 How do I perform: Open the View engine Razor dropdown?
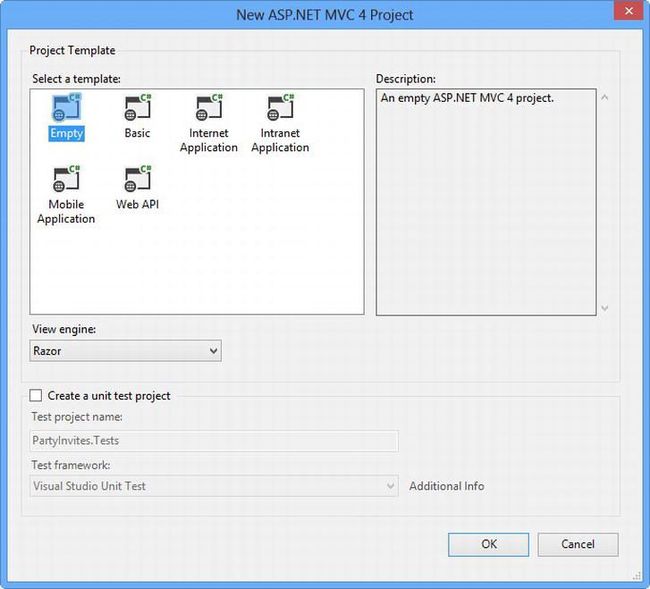[125, 351]
